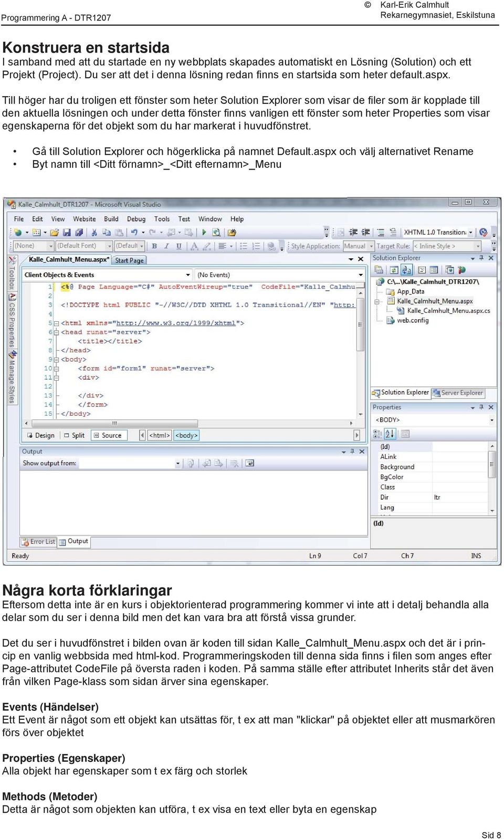The height and width of the screenshot is (839, 504).
Task: Toggle Alphabetical sort in Properties panel
Action: pos(390,434)
